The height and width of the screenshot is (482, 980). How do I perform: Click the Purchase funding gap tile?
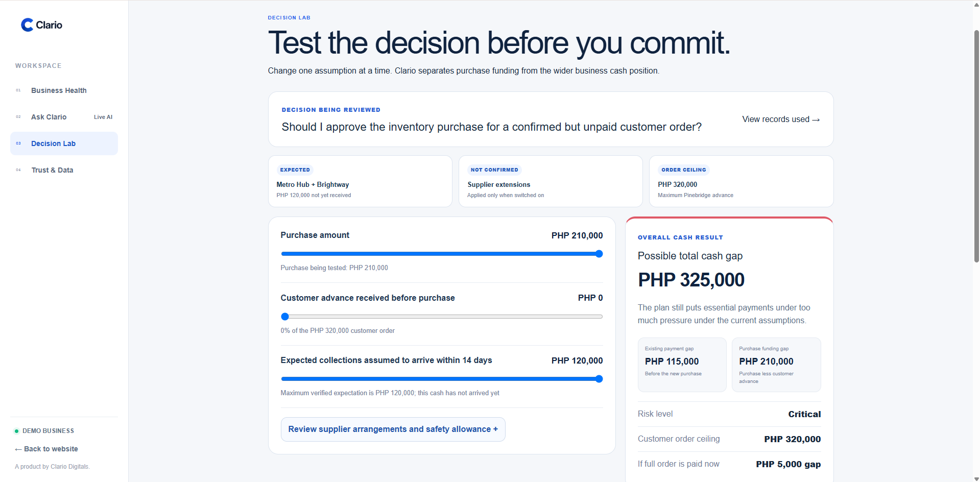pos(776,365)
